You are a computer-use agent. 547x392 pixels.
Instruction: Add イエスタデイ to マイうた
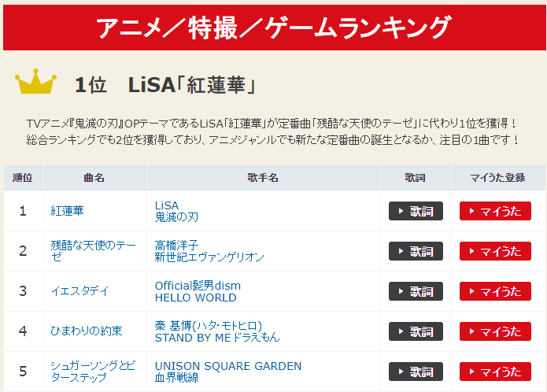[x=495, y=291]
